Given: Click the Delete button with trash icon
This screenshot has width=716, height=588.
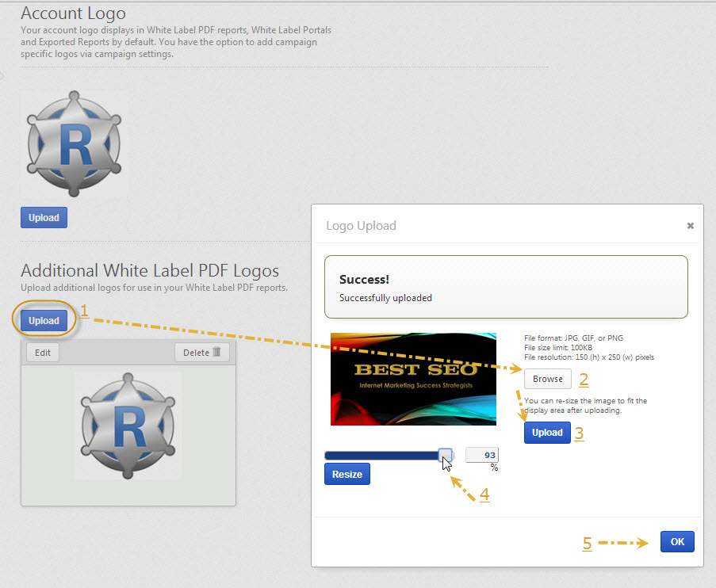Looking at the screenshot, I should point(202,353).
